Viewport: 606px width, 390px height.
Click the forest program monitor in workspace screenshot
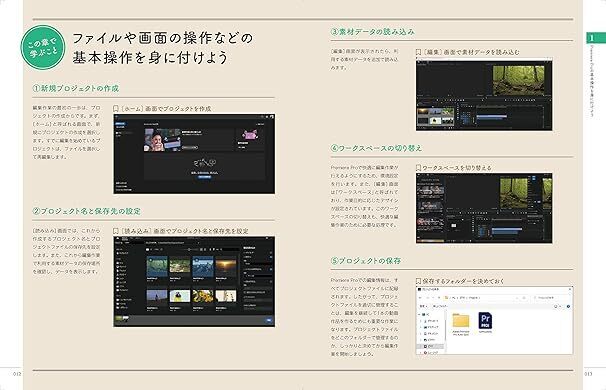(x=514, y=192)
